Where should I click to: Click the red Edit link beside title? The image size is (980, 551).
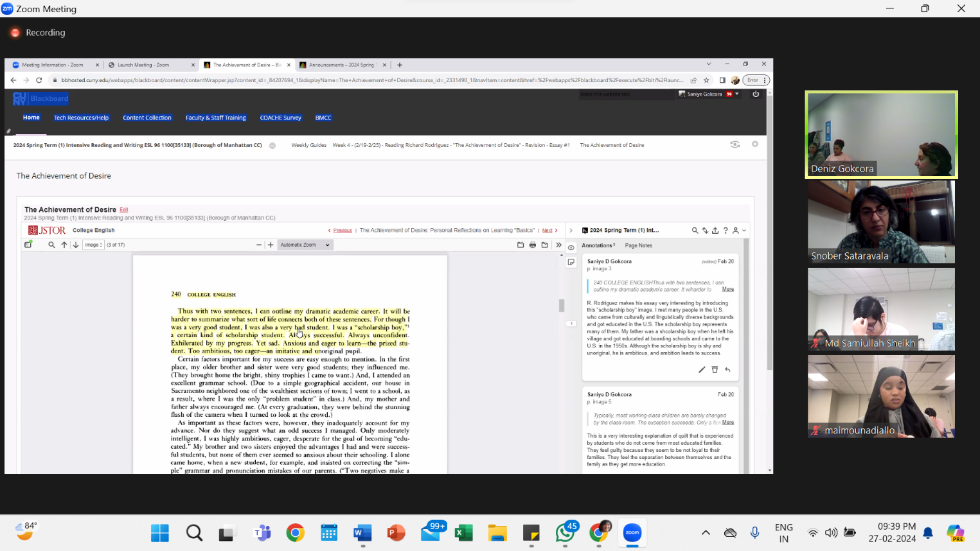click(x=124, y=209)
